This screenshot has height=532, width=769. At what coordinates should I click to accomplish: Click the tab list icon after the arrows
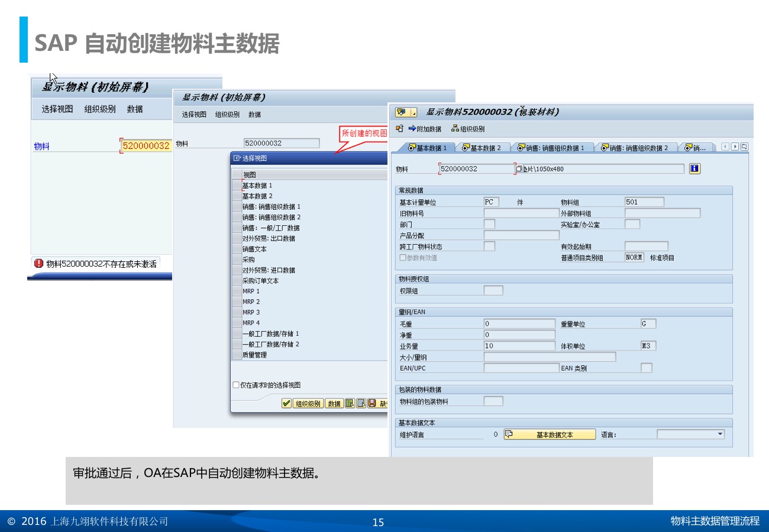coord(744,147)
